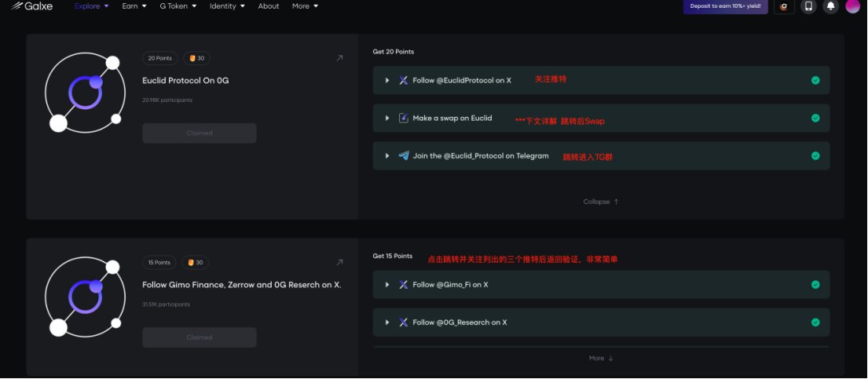Click the 30 badge on Gimo quest
Screen dimensions: 868x379
tap(196, 262)
